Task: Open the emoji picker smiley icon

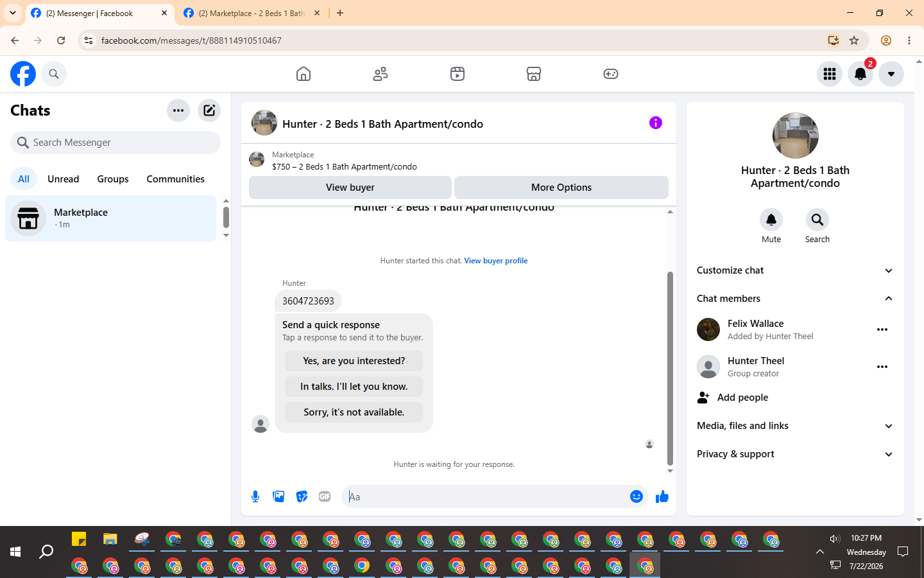Action: tap(637, 496)
